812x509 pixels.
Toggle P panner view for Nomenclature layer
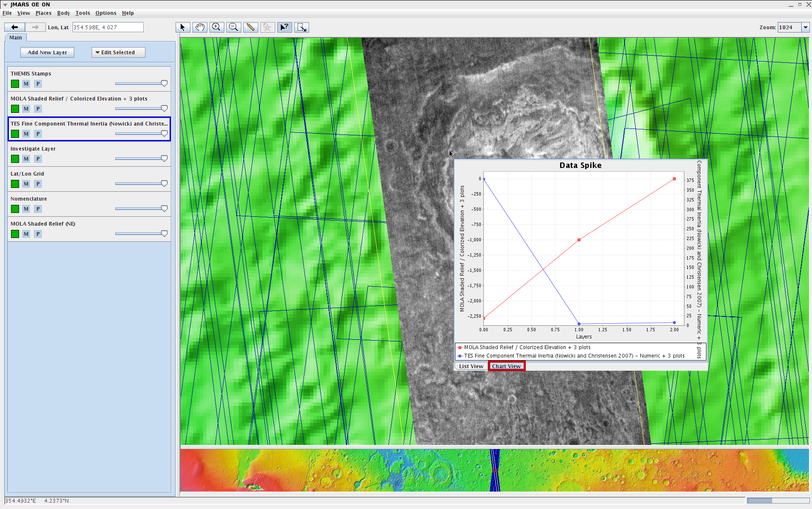click(38, 209)
